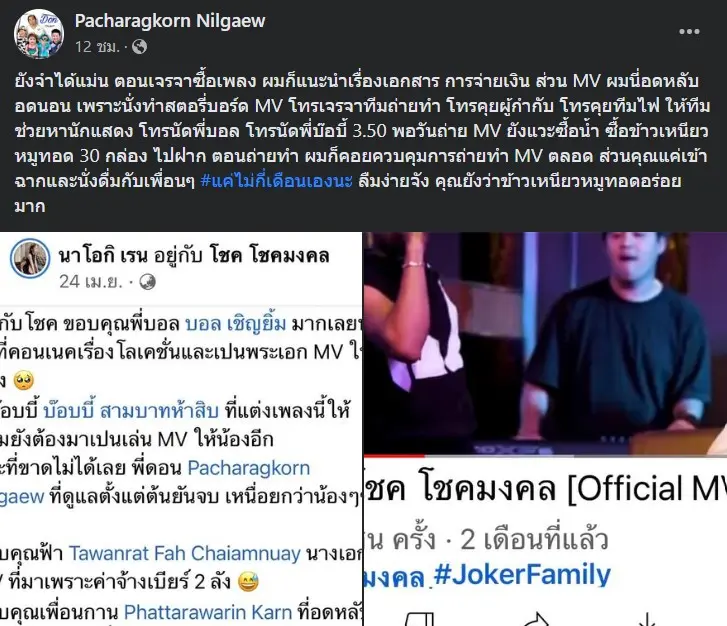The width and height of the screenshot is (727, 626).
Task: Click นาโอกิ เรน's circular avatar
Action: click(x=30, y=259)
